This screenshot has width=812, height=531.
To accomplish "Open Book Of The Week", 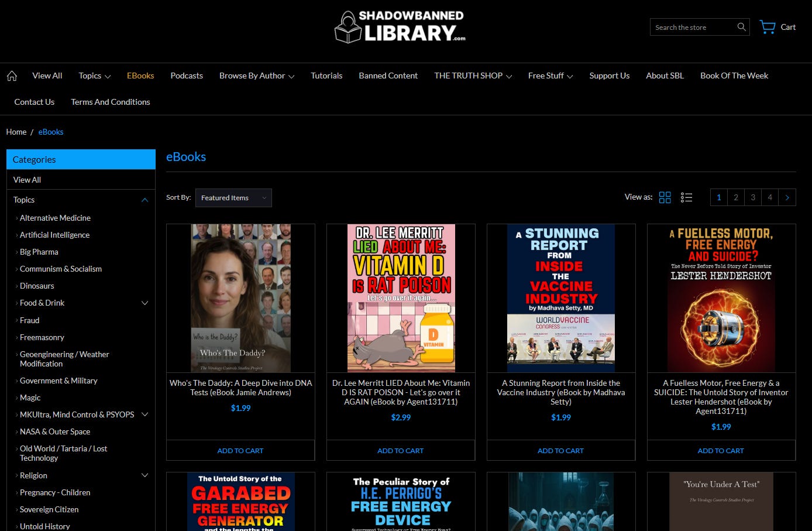I will click(x=734, y=76).
